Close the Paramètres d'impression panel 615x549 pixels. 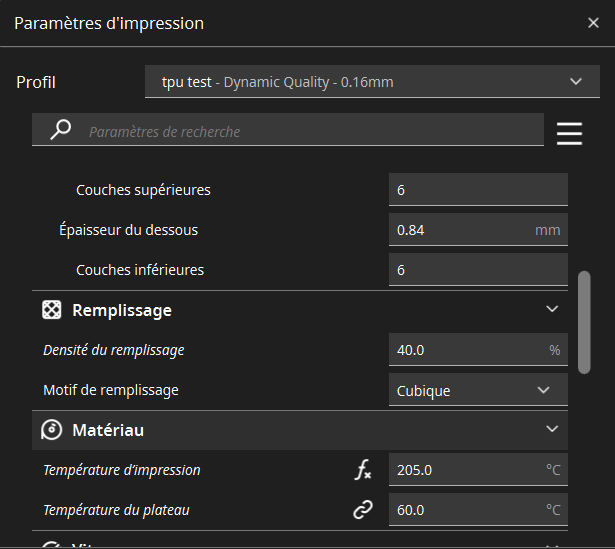593,22
